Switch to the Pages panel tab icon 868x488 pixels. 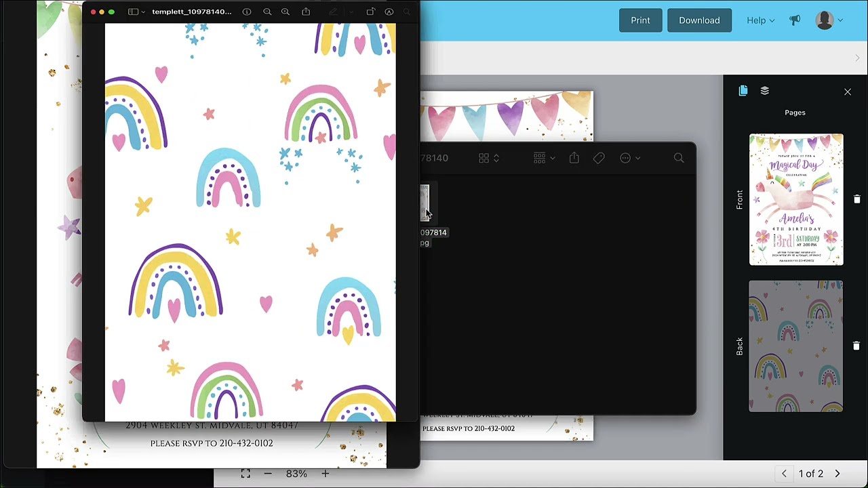tap(743, 91)
